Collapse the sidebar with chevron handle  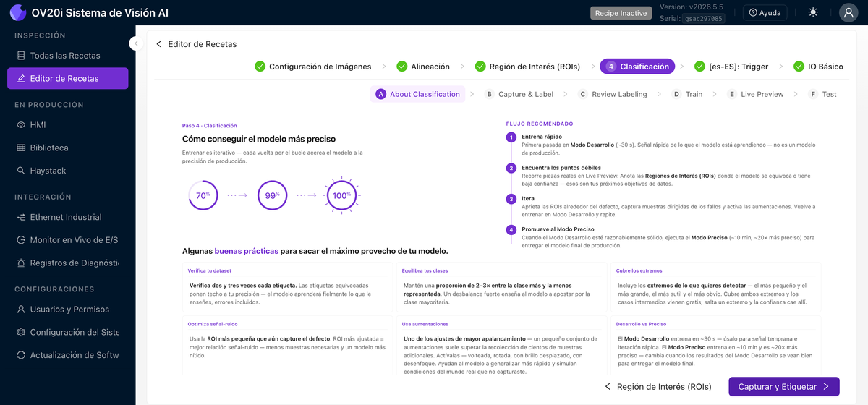pos(135,43)
